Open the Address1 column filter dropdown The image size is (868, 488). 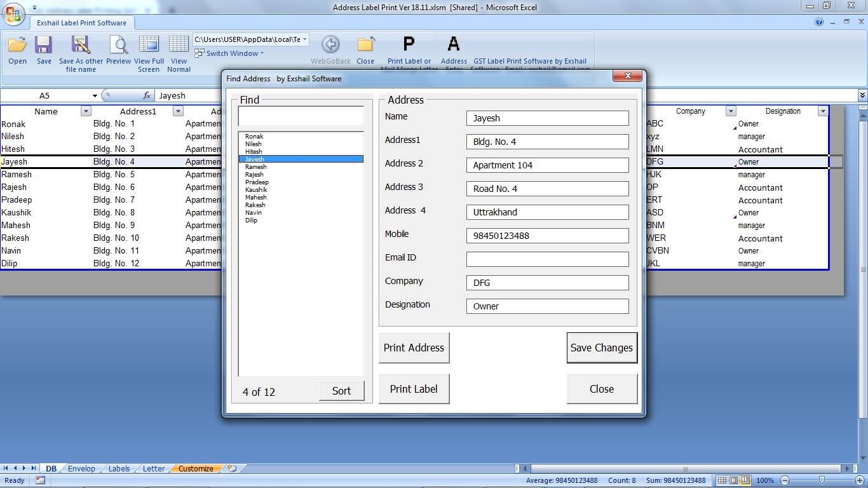click(x=178, y=111)
